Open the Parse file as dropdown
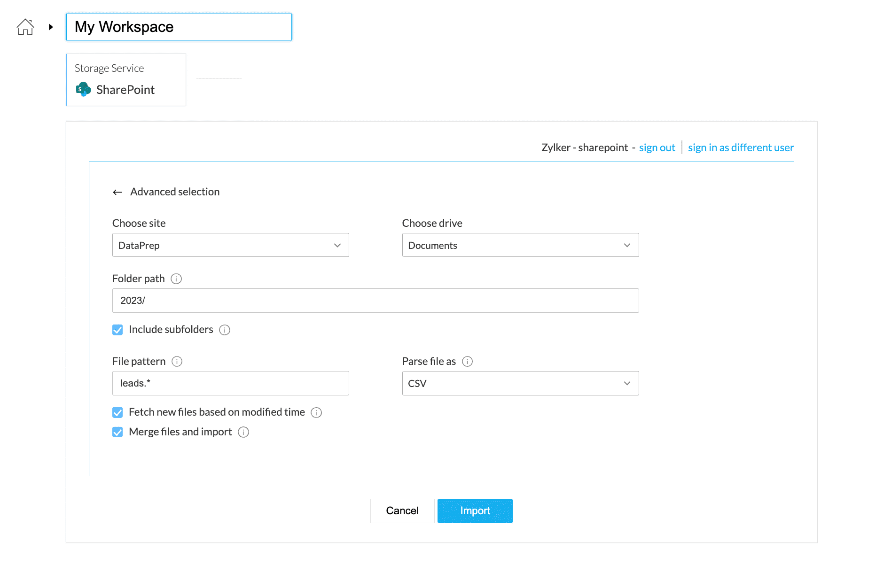876x588 pixels. pos(520,383)
